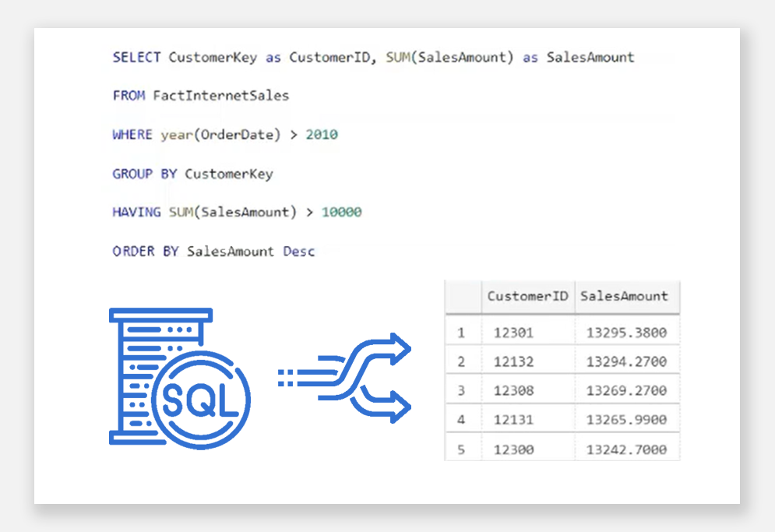Click FactInternetSales table name in query
The width and height of the screenshot is (775, 532).
[x=220, y=96]
